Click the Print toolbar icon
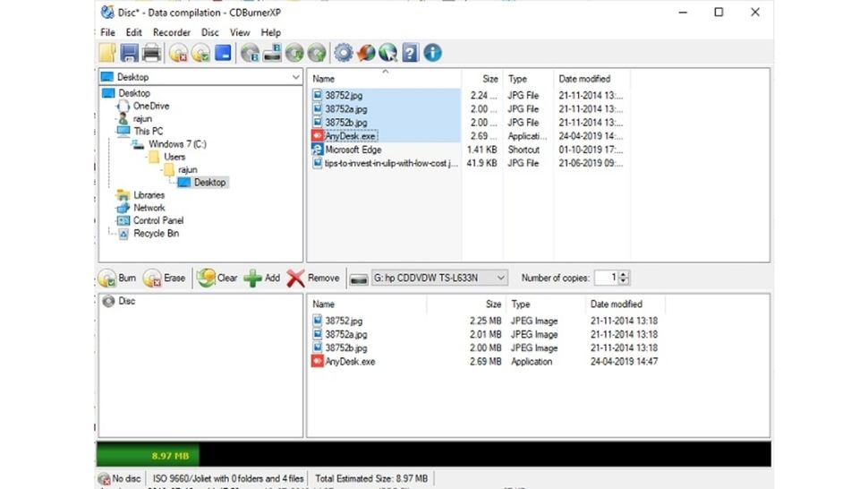The width and height of the screenshot is (868, 489). tap(151, 53)
